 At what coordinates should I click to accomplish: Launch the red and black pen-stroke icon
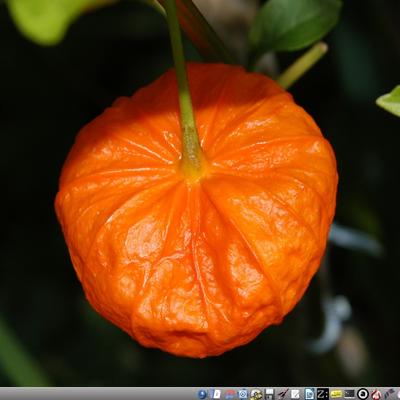point(283,394)
